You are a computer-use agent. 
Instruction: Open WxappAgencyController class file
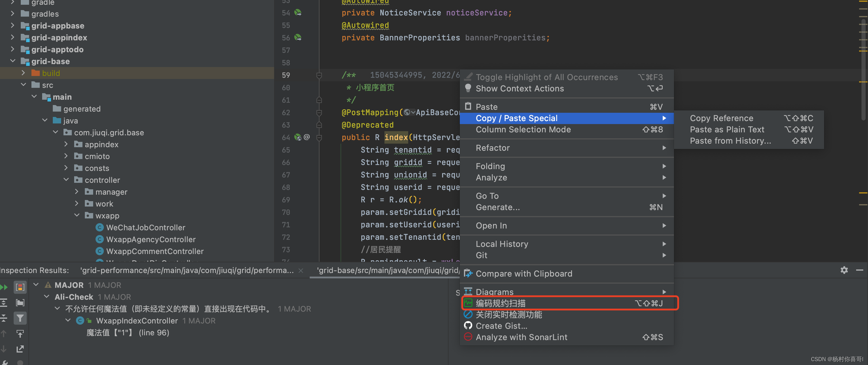coord(151,239)
